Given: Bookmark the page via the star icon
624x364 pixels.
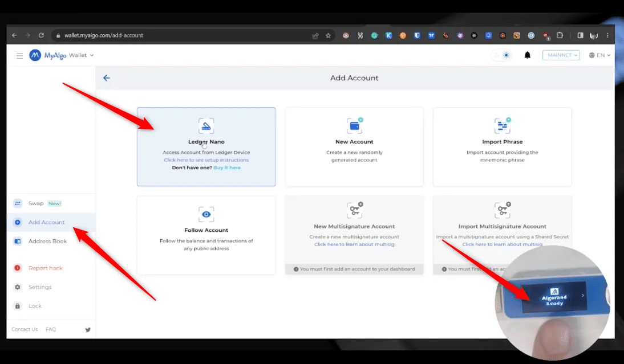Looking at the screenshot, I should point(328,35).
